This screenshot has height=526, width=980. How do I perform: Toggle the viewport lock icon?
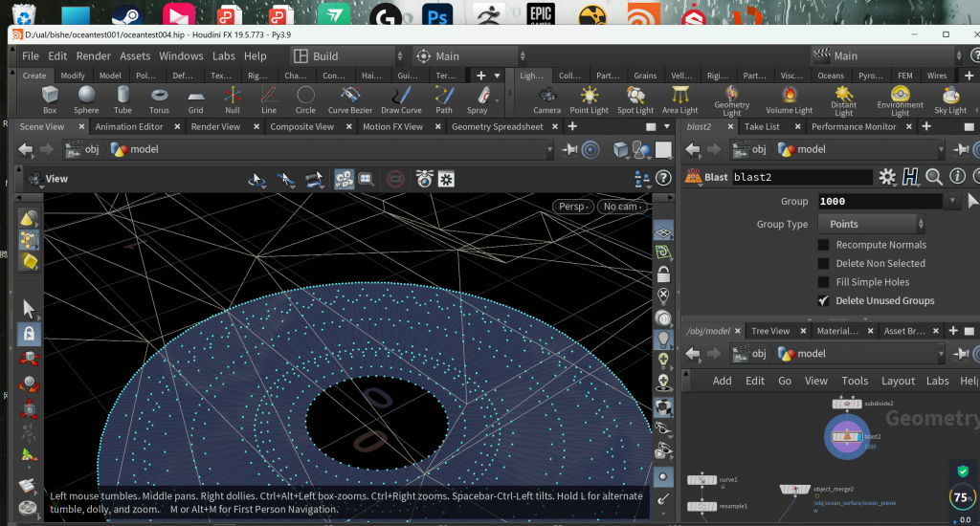[663, 274]
